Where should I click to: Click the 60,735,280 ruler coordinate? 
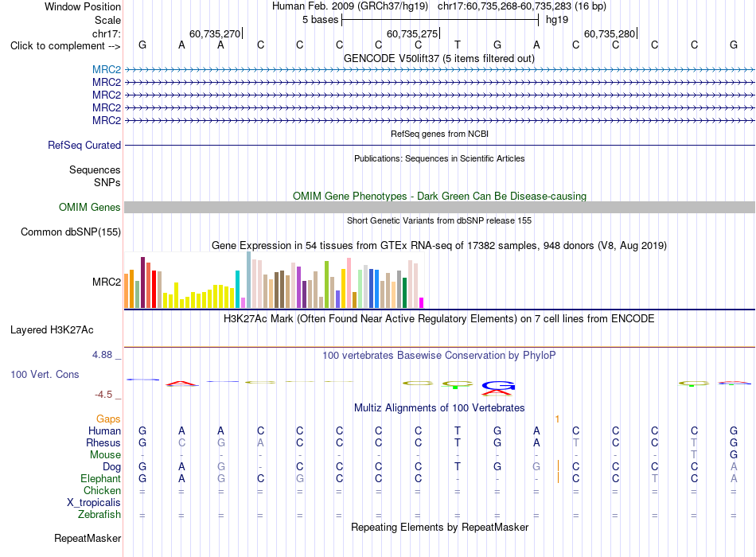coord(610,33)
